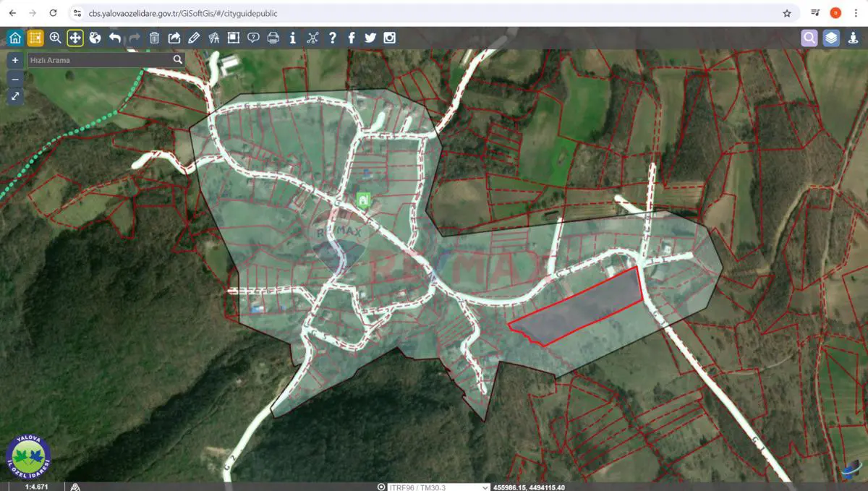Viewport: 868px width, 491px height.
Task: Expand map to fullscreen with the diagonal arrows button
Action: (15, 96)
